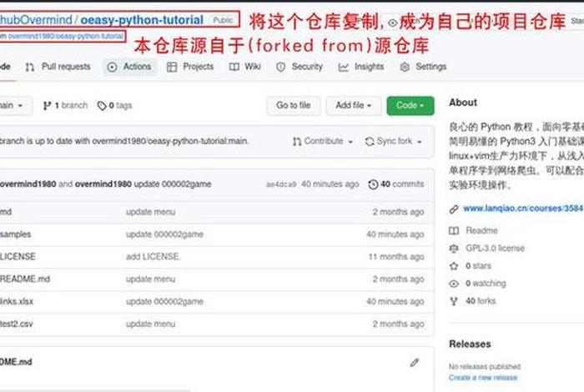The image size is (584, 392).
Task: Open the oeasy-python-tutorial repository name link
Action: (142, 20)
